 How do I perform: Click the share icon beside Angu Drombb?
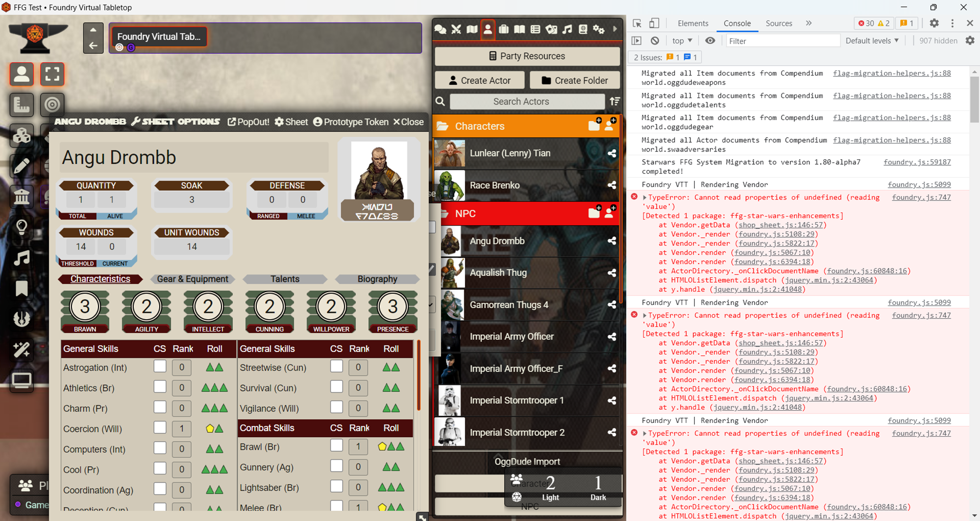click(x=612, y=241)
